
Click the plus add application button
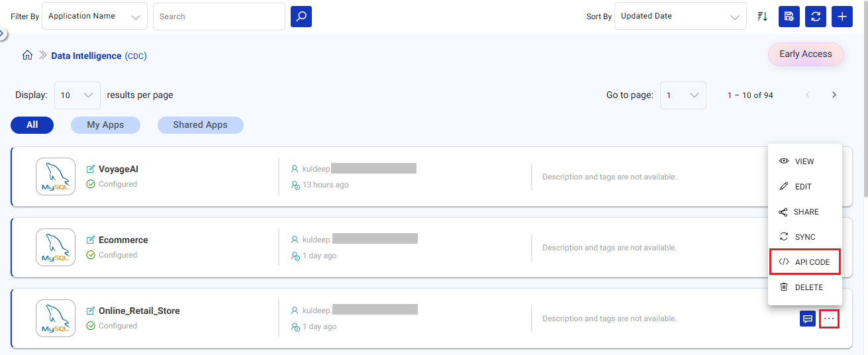tap(842, 17)
